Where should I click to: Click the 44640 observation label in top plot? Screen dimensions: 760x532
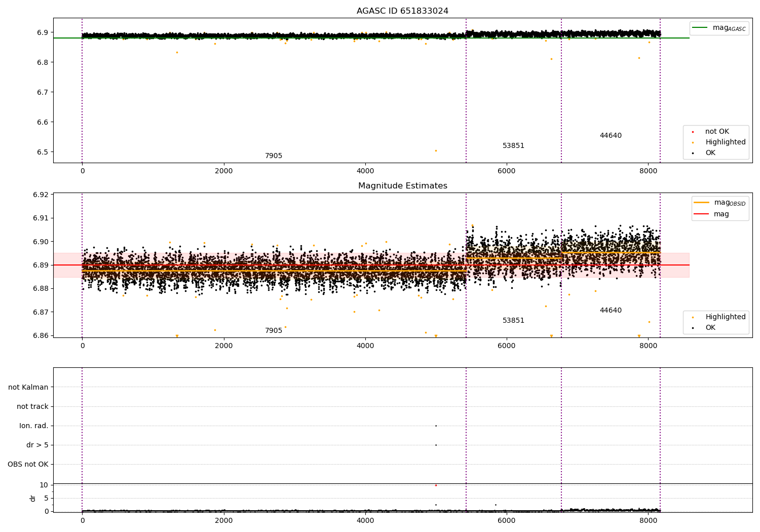[x=611, y=136]
